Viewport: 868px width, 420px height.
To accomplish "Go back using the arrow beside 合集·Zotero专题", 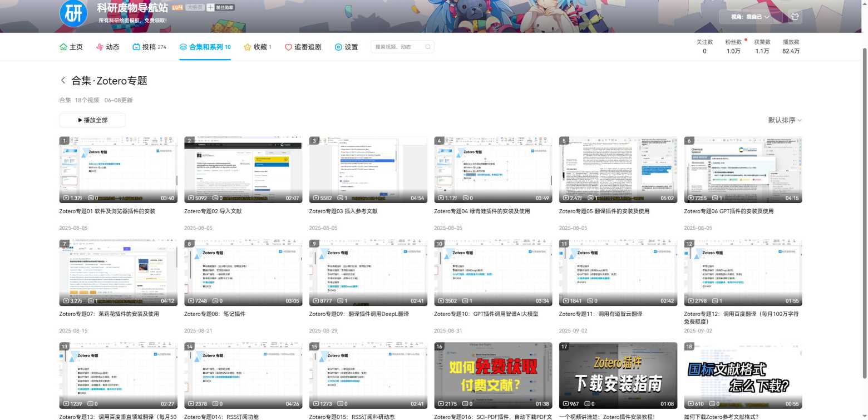I will coord(63,81).
